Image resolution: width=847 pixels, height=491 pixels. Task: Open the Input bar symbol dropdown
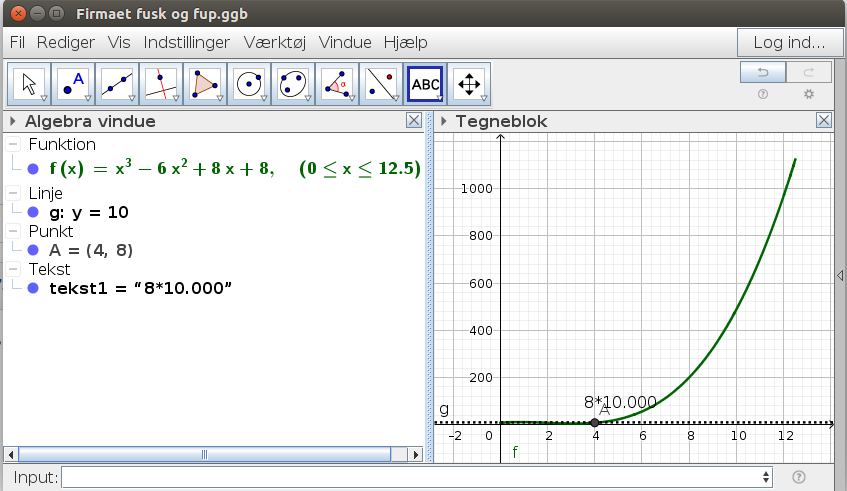click(x=766, y=477)
